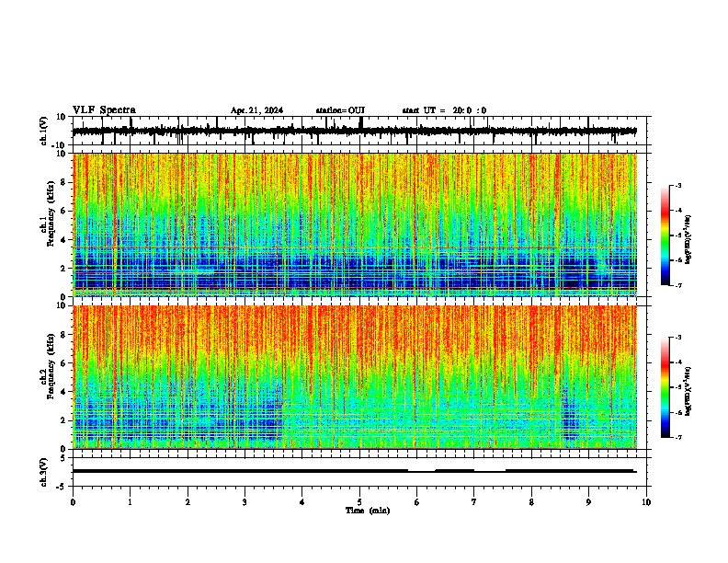Click the "station=OUJ" header label

coord(340,110)
